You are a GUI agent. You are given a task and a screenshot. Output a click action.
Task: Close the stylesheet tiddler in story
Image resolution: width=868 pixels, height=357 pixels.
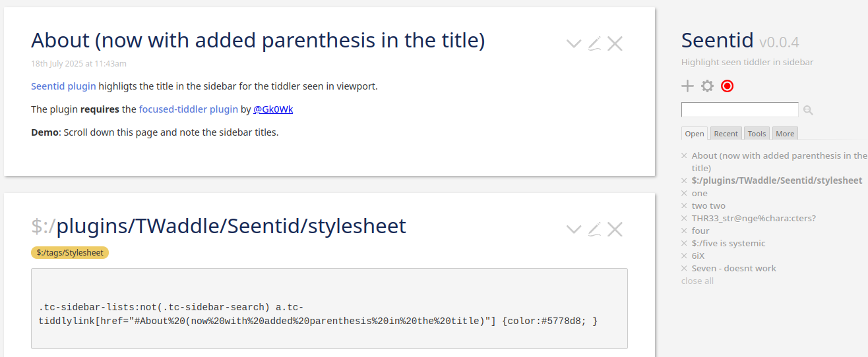coord(615,230)
